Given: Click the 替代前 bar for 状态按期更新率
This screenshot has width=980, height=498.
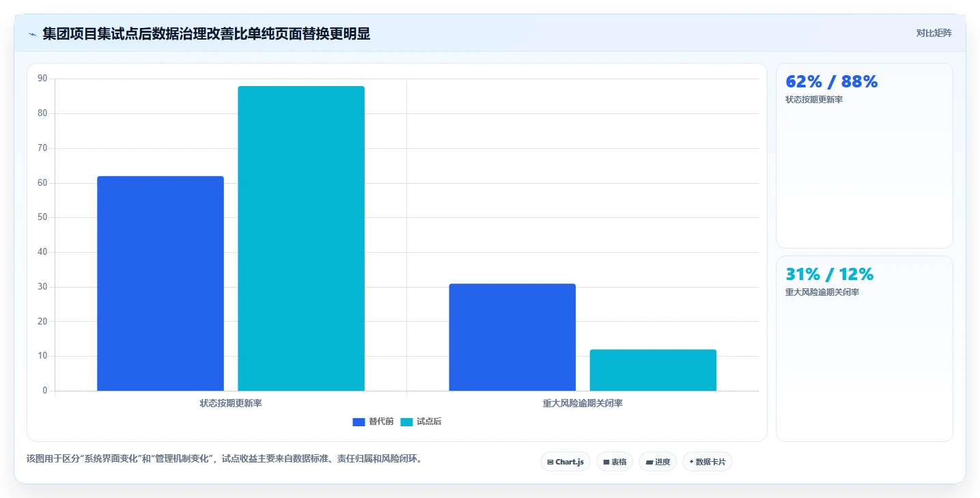Looking at the screenshot, I should (160, 283).
